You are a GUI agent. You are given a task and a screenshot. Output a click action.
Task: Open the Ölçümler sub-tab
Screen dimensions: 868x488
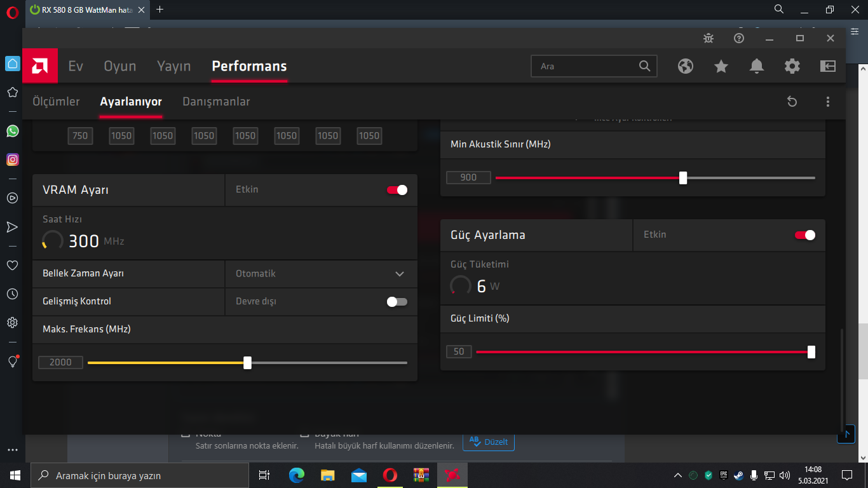(x=57, y=102)
